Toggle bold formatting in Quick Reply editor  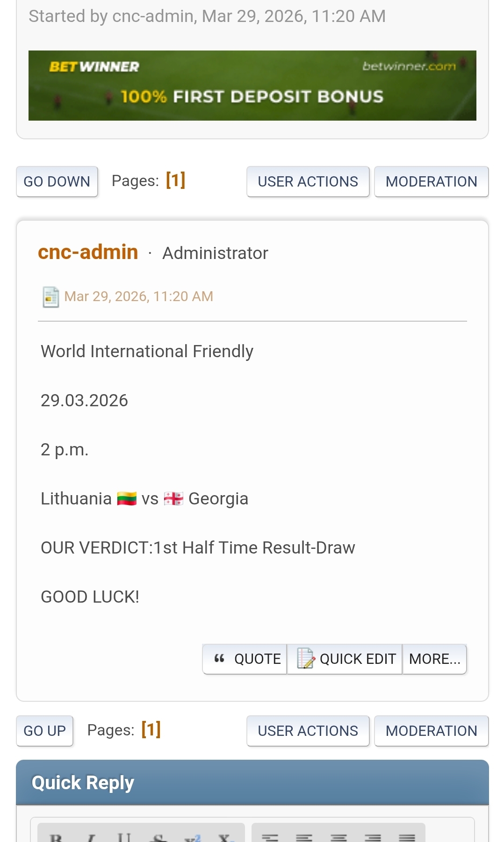(x=56, y=837)
